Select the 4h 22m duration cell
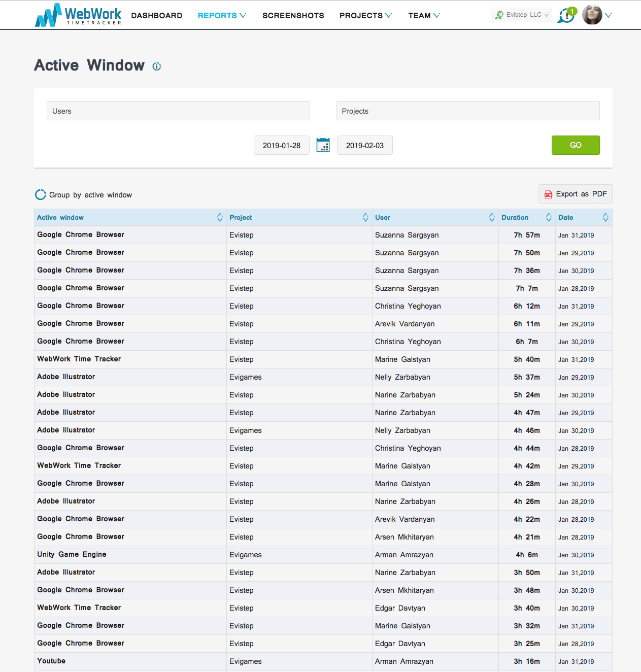Viewport: 641px width, 672px height. pyautogui.click(x=527, y=519)
